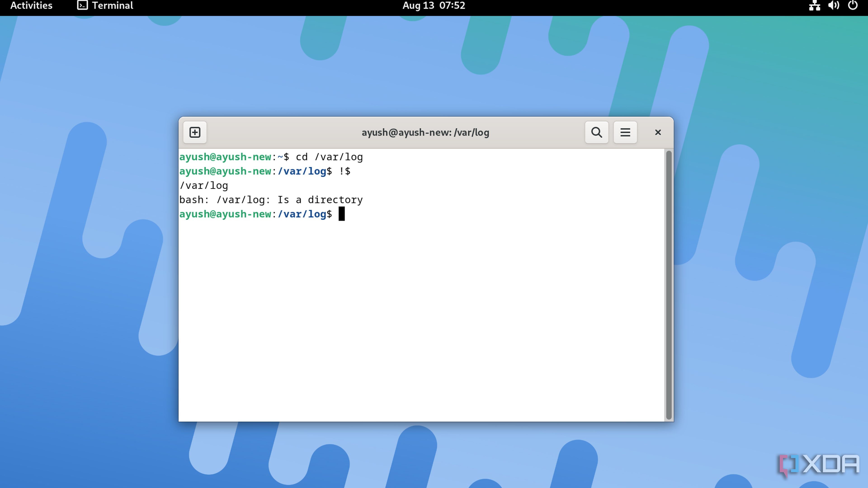This screenshot has width=868, height=488.
Task: Close the terminal window
Action: [x=658, y=132]
